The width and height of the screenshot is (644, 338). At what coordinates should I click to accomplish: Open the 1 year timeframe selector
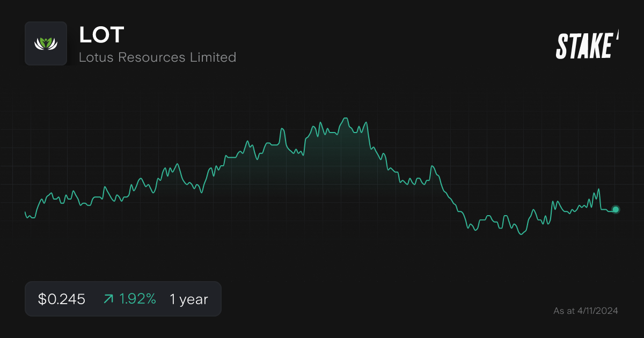click(x=188, y=299)
